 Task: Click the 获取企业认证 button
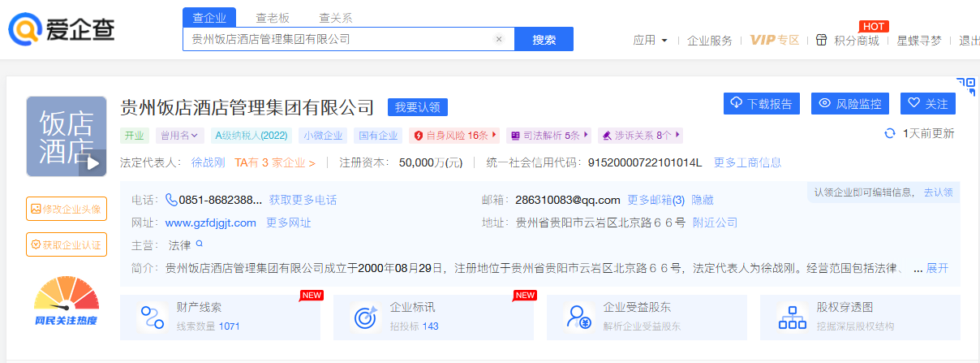point(67,244)
